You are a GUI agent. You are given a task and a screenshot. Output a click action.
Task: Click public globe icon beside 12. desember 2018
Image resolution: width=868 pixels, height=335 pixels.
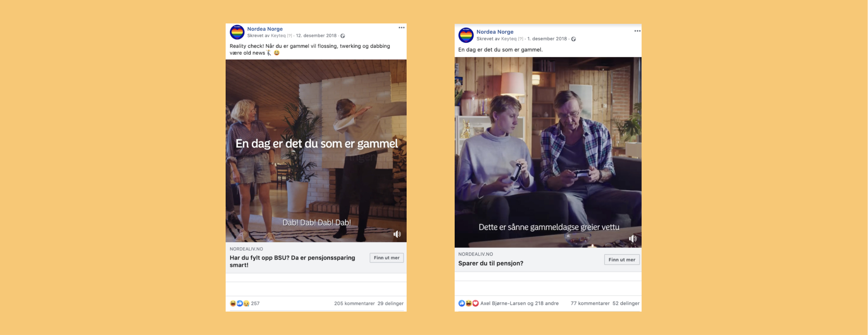[343, 36]
